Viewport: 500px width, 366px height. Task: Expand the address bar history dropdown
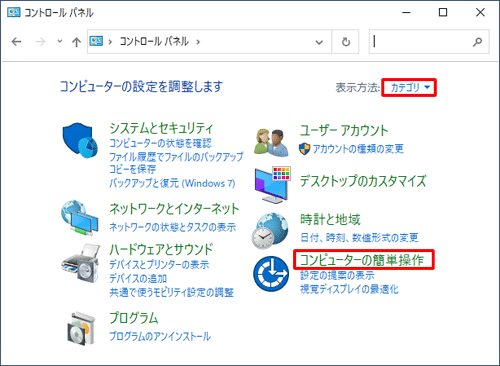319,42
